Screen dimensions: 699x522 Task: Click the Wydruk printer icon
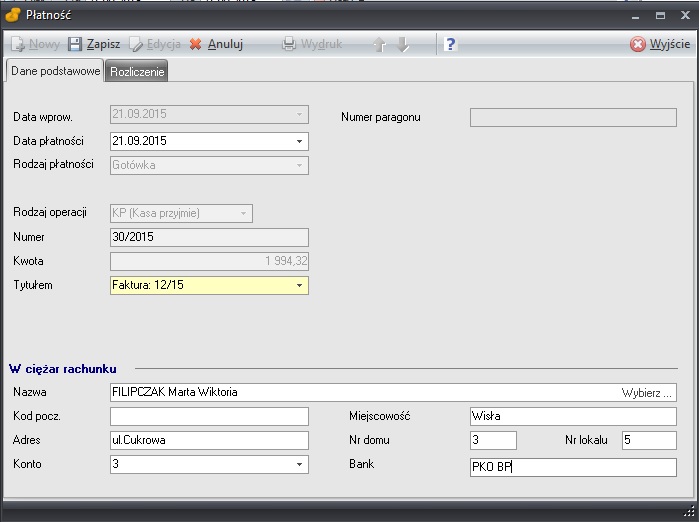pos(289,44)
